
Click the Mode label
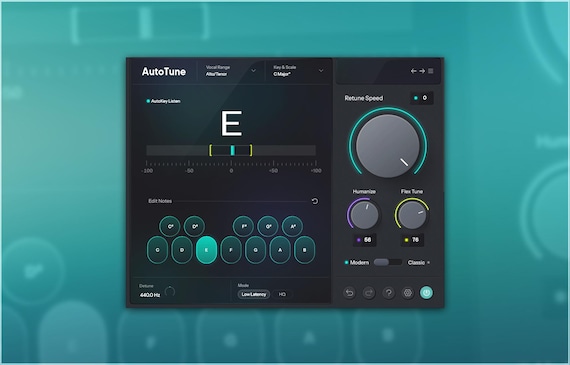243,285
